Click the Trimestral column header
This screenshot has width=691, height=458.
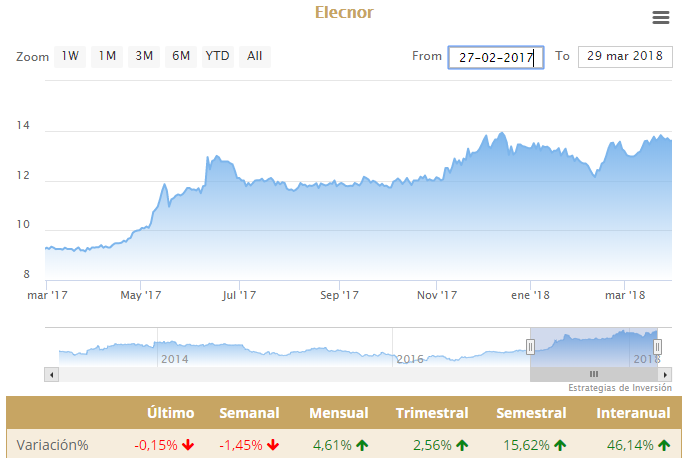(x=432, y=413)
